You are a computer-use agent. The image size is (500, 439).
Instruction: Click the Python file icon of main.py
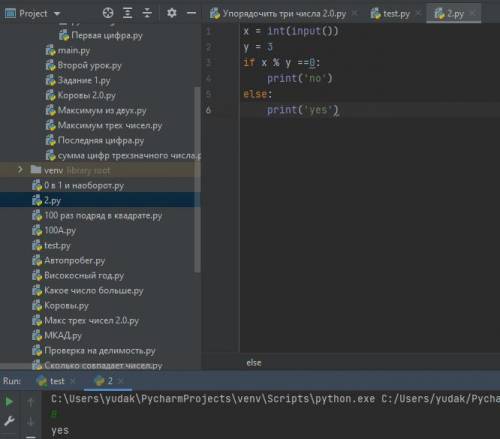[x=50, y=51]
